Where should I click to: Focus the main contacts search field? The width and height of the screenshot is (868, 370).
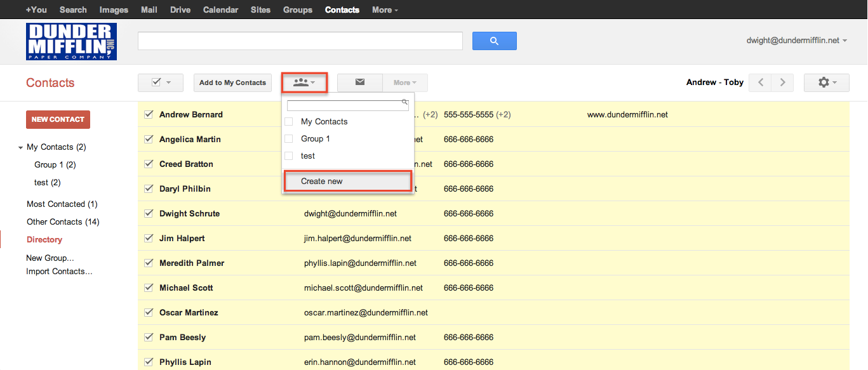tap(300, 41)
